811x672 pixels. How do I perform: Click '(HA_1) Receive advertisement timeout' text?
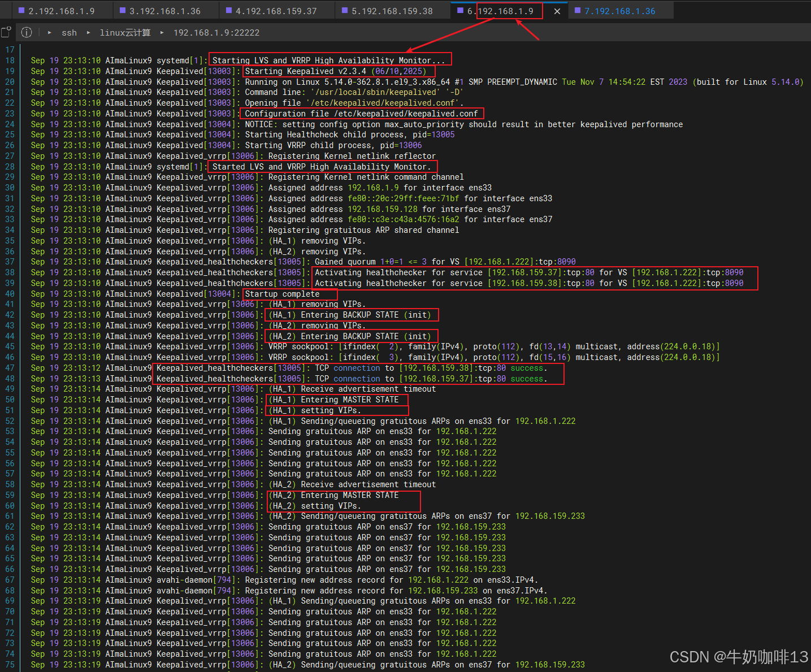tap(352, 389)
